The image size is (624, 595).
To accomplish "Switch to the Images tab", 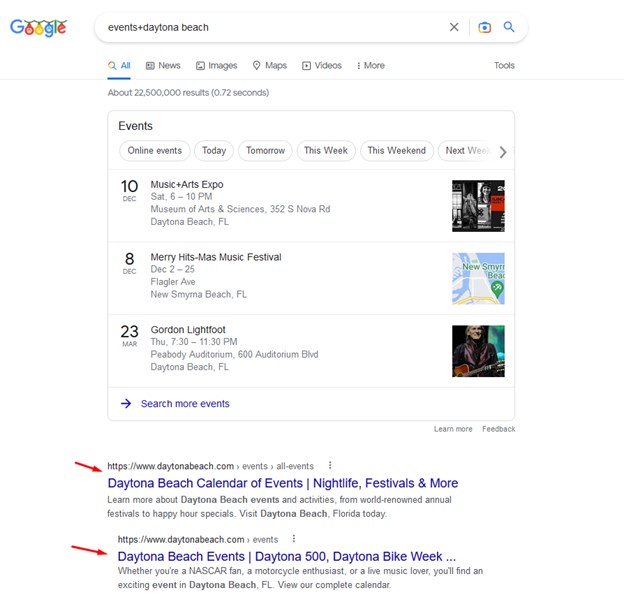I will pos(216,66).
